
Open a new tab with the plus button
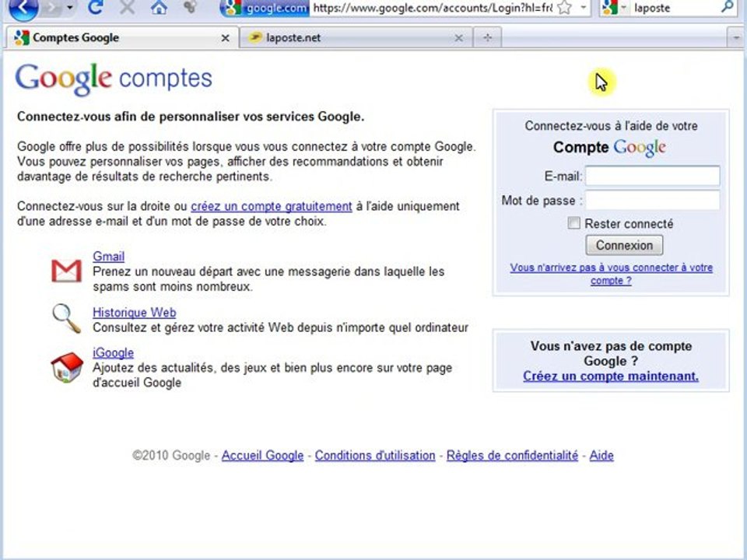pos(487,37)
